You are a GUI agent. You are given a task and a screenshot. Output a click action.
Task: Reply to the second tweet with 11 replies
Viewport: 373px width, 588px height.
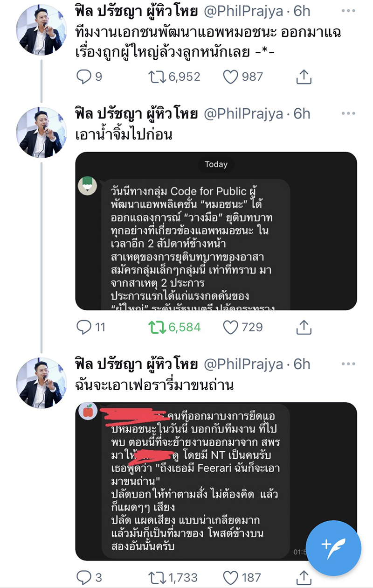(84, 328)
